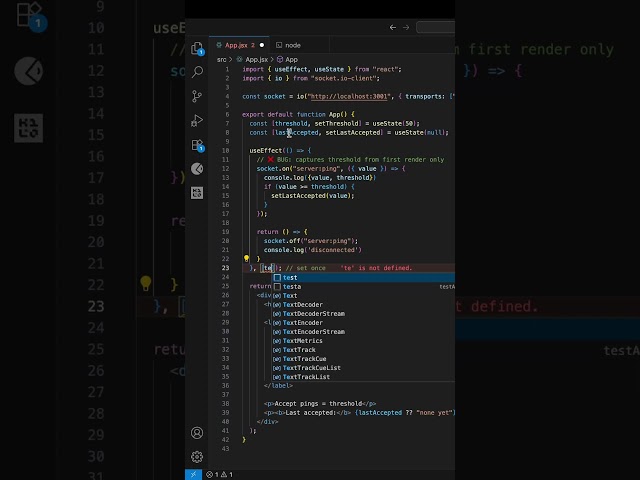
Task: Click the BUG comment on line 11
Action: pos(350,160)
